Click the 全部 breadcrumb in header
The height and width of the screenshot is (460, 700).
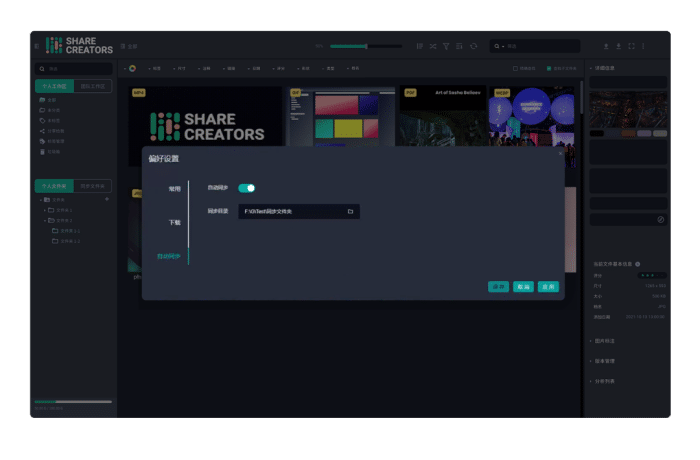(129, 46)
